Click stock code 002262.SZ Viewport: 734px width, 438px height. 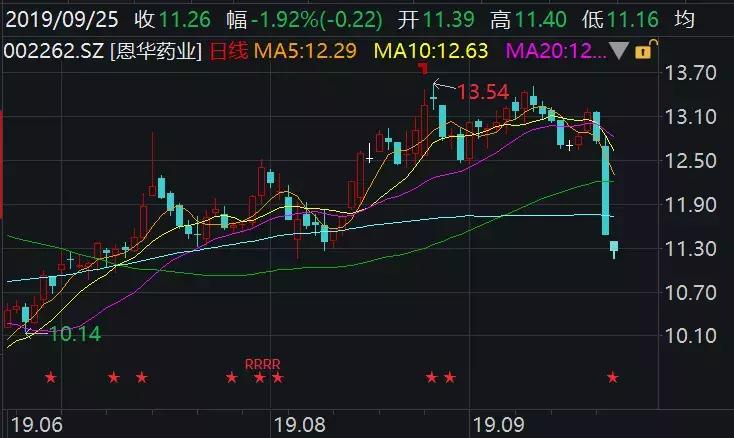point(53,51)
